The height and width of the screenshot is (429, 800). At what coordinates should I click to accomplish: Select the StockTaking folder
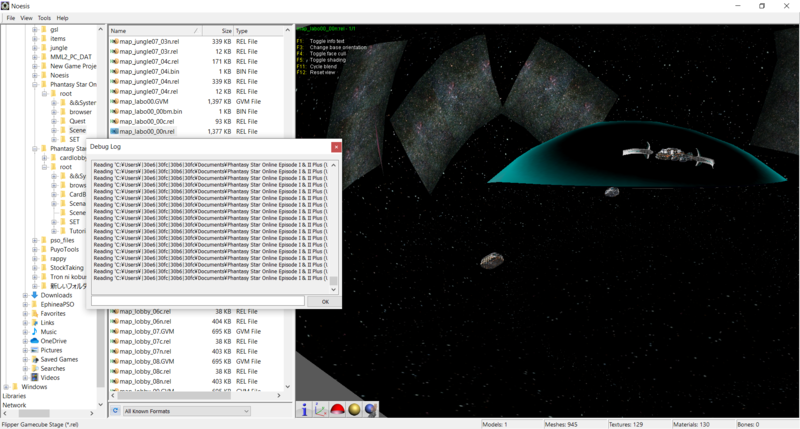(x=67, y=268)
